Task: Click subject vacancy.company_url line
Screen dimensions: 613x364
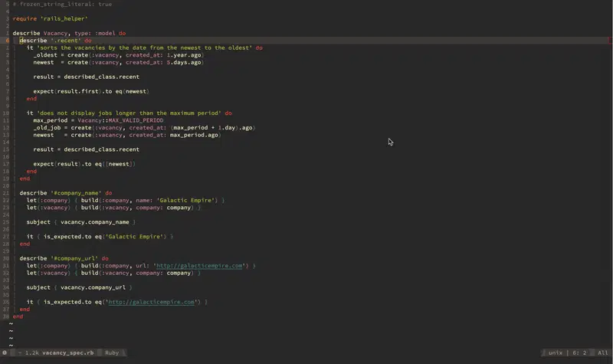Action: click(80, 287)
